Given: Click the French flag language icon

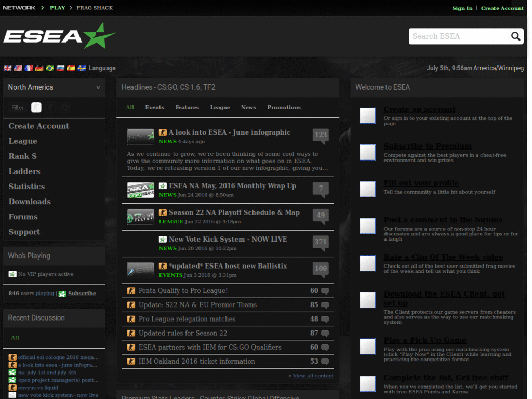Looking at the screenshot, I should pyautogui.click(x=29, y=68).
